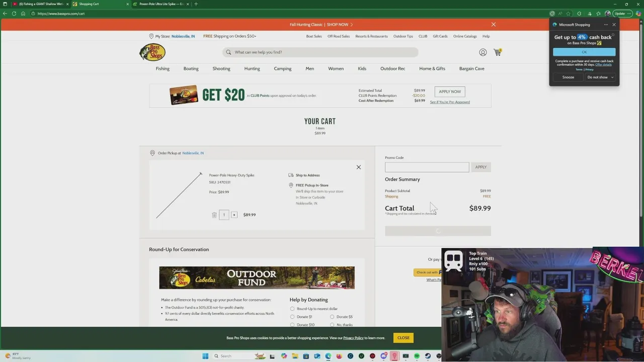Screen dimensions: 644x362
Task: Open the Offer details link
Action: pos(604,65)
